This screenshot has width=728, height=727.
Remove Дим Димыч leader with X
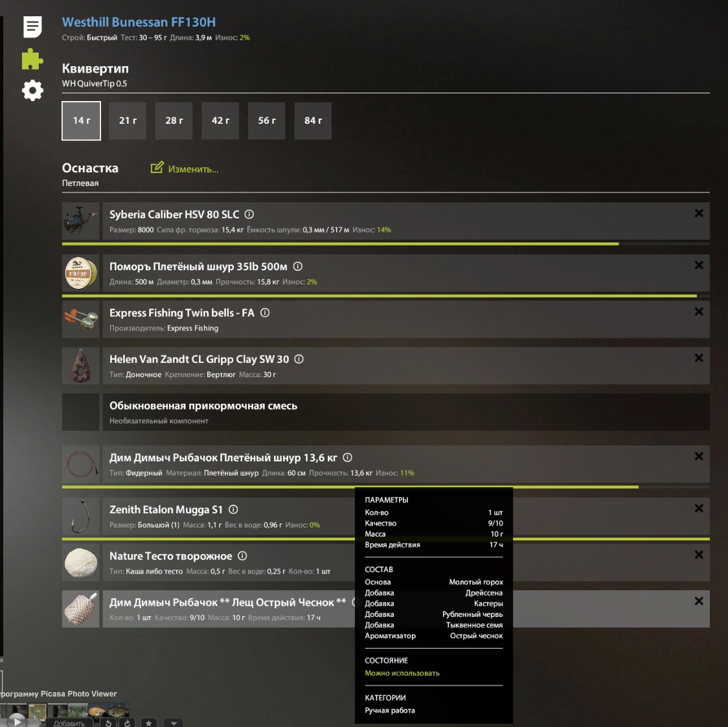pos(699,457)
